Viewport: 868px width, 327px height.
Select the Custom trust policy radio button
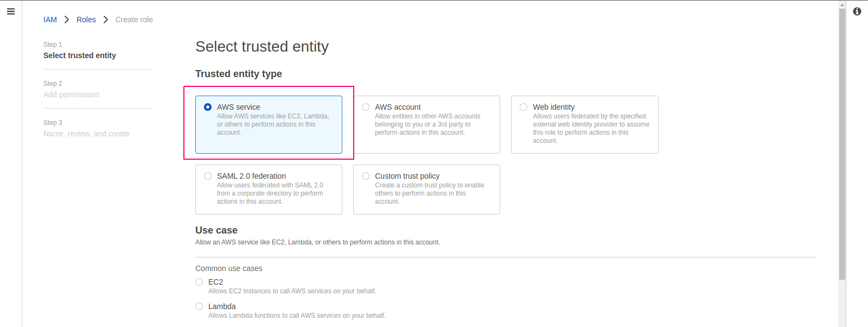click(366, 176)
